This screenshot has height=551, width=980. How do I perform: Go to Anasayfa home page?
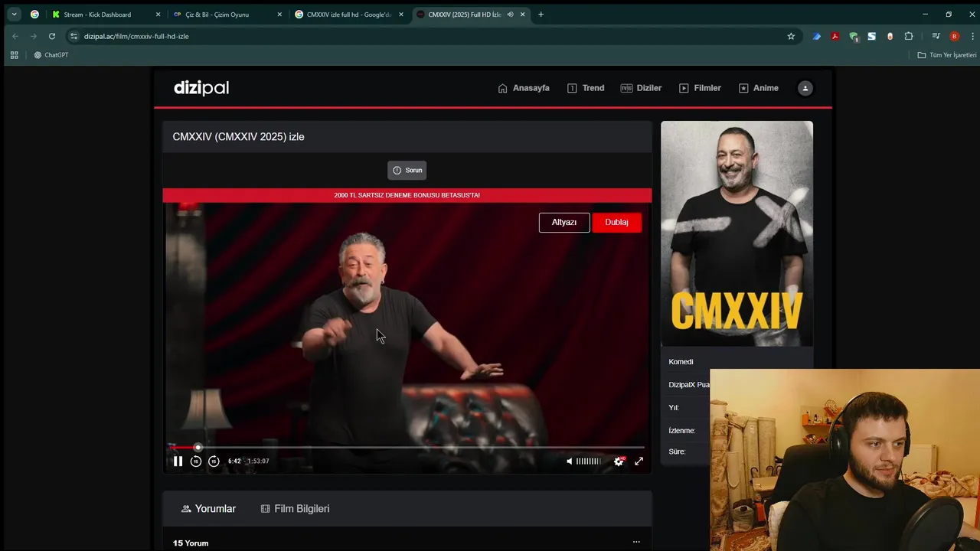524,88
